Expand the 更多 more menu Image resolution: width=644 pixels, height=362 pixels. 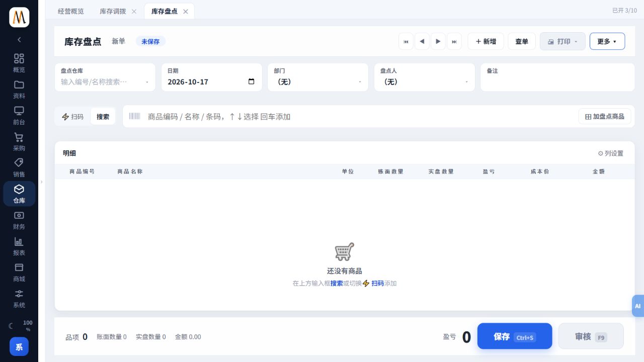point(607,41)
